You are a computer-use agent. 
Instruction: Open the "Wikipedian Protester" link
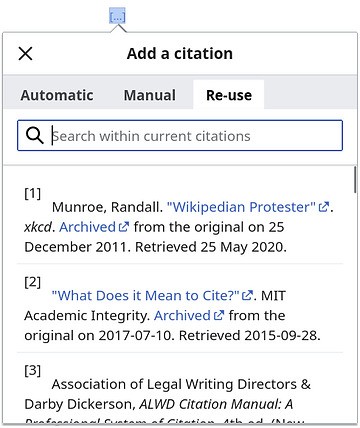(241, 207)
